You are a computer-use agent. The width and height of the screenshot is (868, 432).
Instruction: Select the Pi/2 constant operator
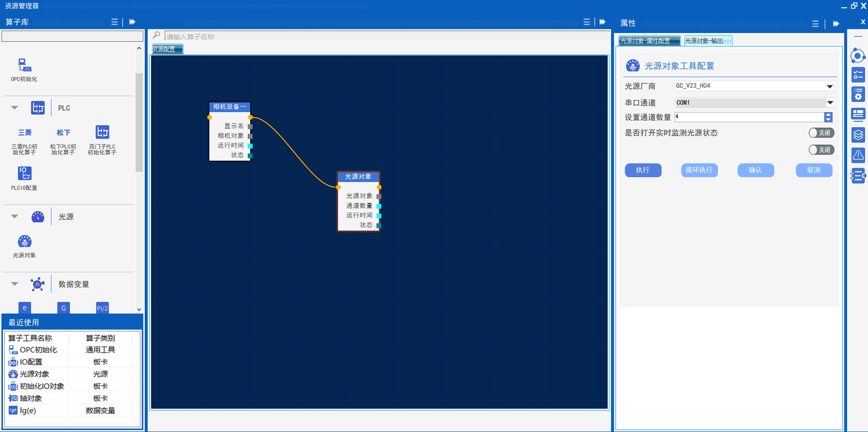click(102, 308)
